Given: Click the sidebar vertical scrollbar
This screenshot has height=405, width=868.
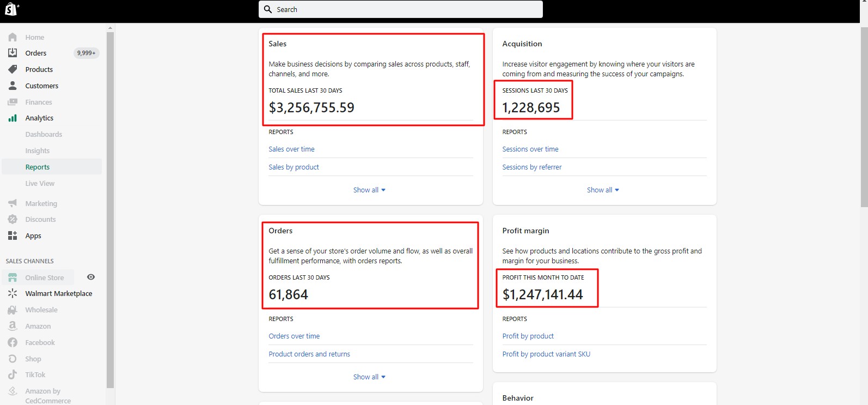Looking at the screenshot, I should tap(110, 210).
